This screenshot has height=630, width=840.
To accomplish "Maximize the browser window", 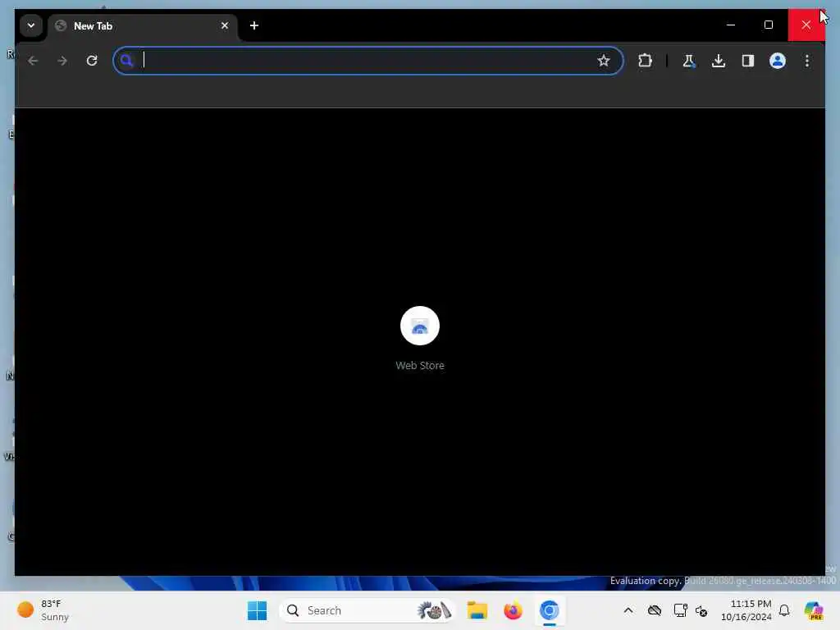I will 768,25.
